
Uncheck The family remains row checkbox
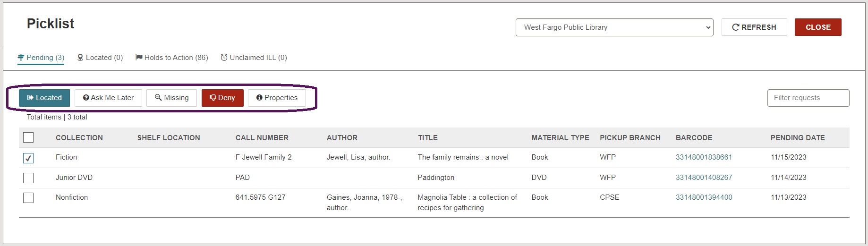28,158
